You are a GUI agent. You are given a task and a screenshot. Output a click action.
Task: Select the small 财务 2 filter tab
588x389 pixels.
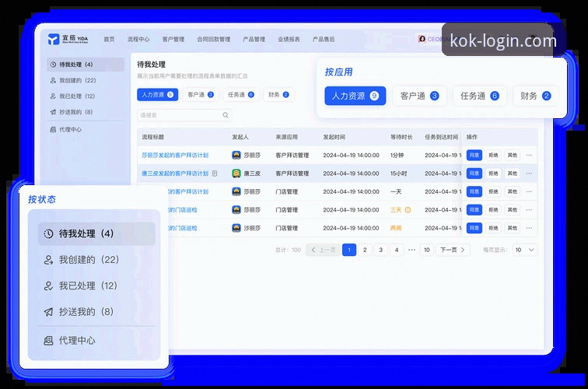pyautogui.click(x=278, y=95)
